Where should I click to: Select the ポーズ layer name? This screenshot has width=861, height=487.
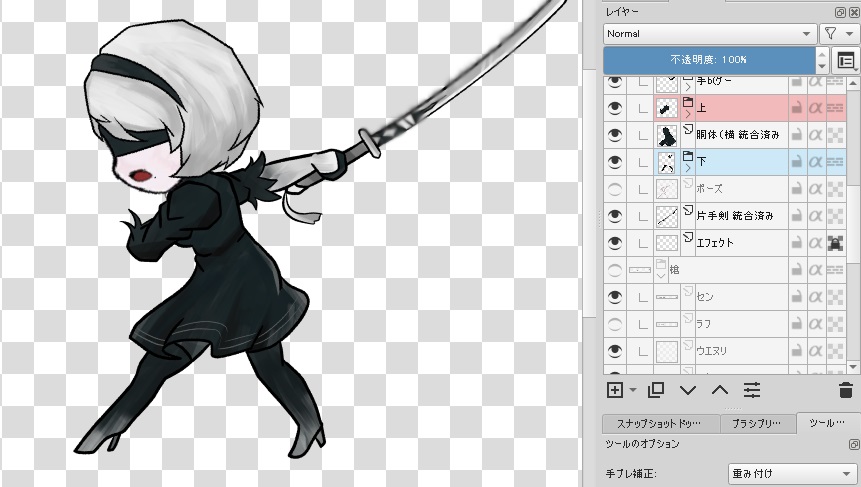click(x=709, y=189)
